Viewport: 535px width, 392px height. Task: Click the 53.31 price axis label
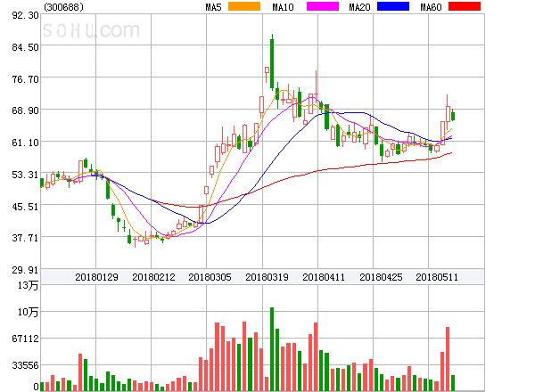tap(25, 175)
